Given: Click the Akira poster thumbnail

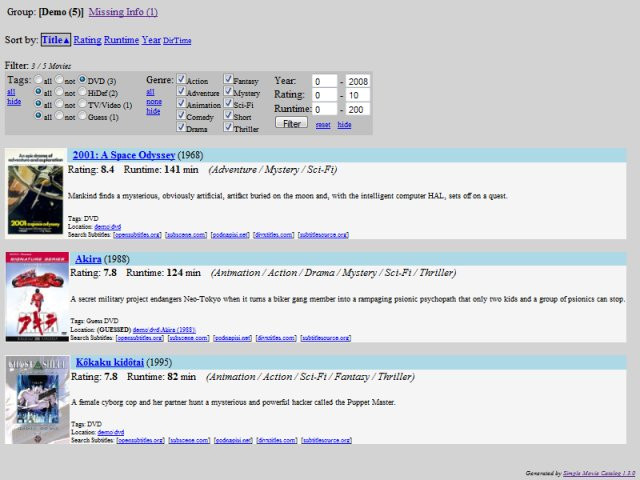Looking at the screenshot, I should 37,297.
